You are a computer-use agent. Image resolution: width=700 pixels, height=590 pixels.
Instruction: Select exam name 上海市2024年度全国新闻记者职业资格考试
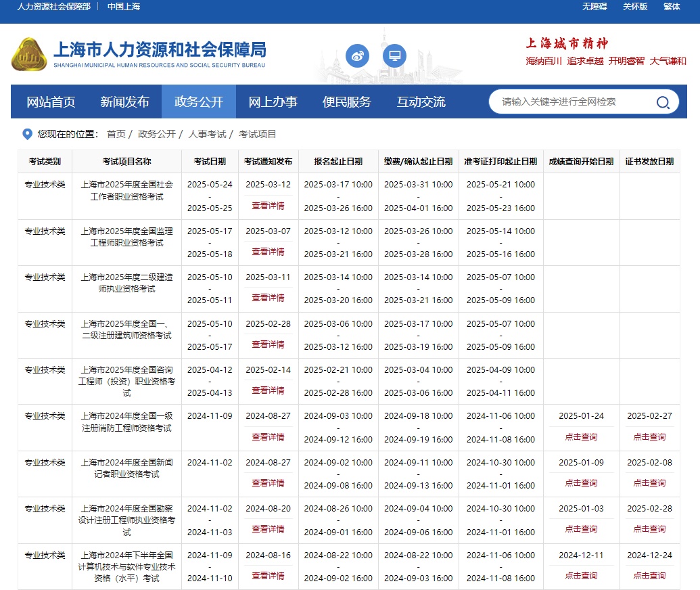126,468
